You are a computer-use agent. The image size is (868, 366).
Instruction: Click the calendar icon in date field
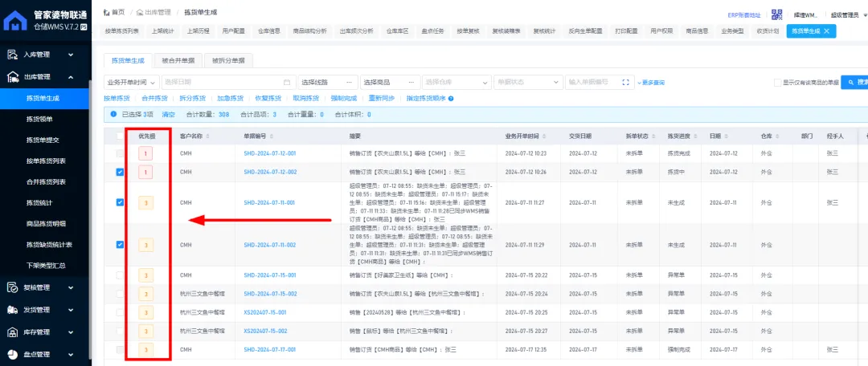coord(287,82)
